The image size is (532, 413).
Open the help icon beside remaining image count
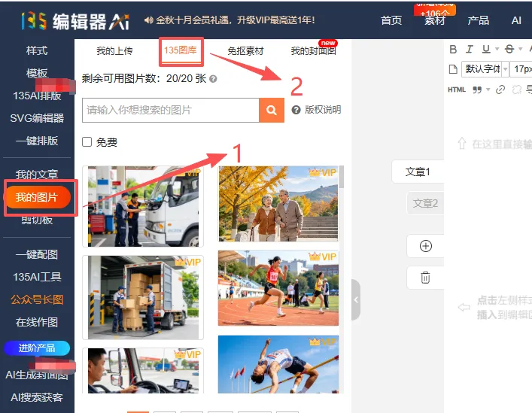pos(213,79)
